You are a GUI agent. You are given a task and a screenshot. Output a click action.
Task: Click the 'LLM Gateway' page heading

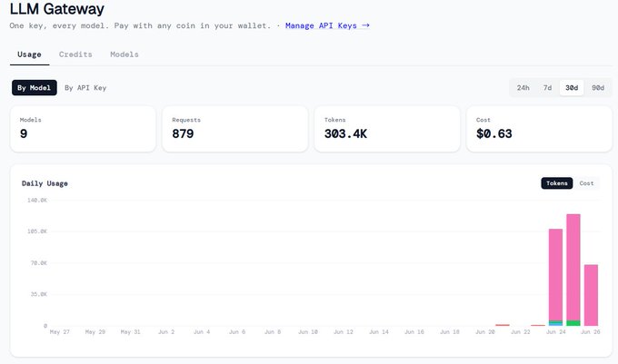tap(57, 9)
